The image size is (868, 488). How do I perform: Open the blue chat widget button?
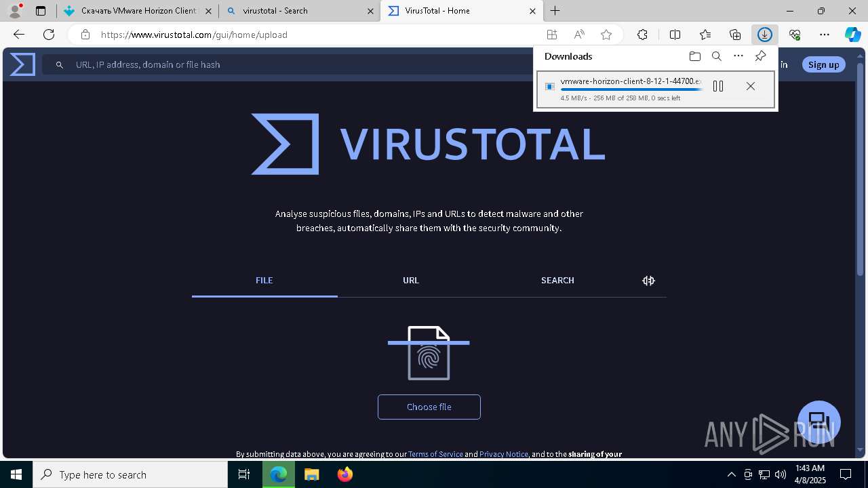(819, 422)
